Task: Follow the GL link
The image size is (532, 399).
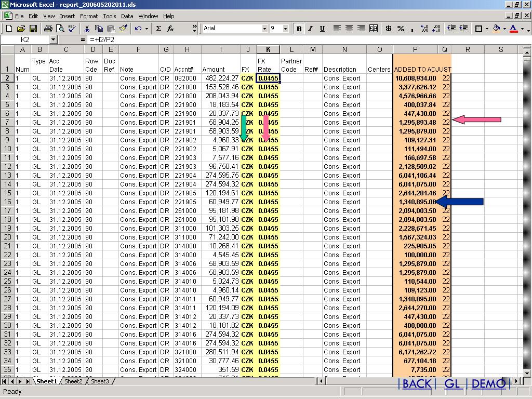Action: point(452,384)
